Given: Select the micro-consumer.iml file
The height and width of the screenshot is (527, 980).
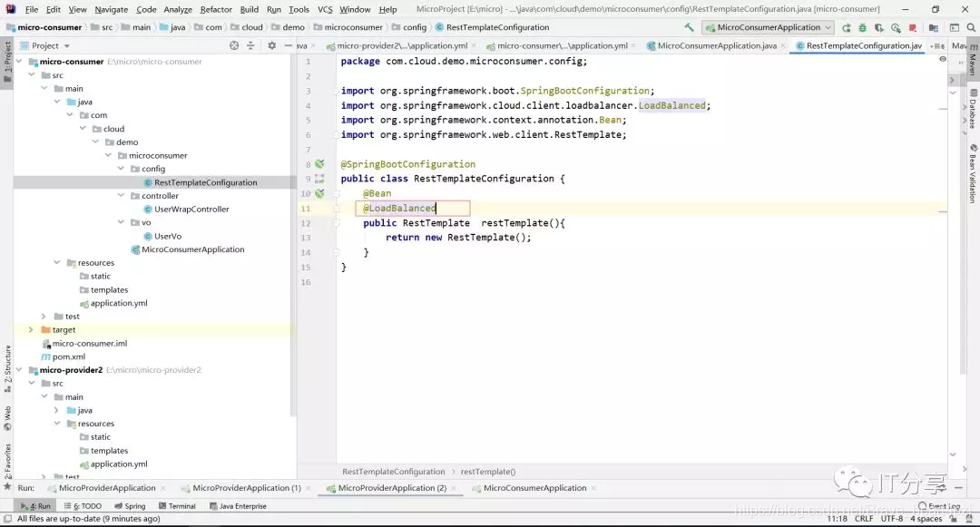Looking at the screenshot, I should click(83, 344).
